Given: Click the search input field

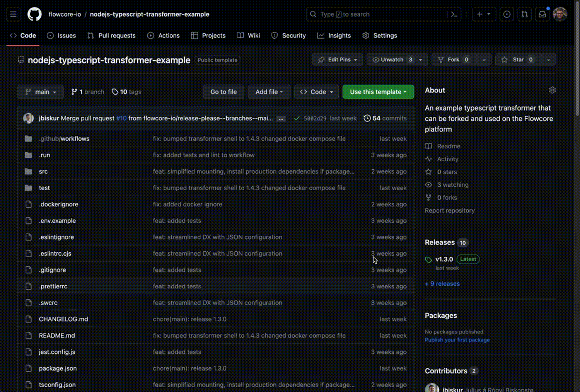Looking at the screenshot, I should [x=383, y=14].
